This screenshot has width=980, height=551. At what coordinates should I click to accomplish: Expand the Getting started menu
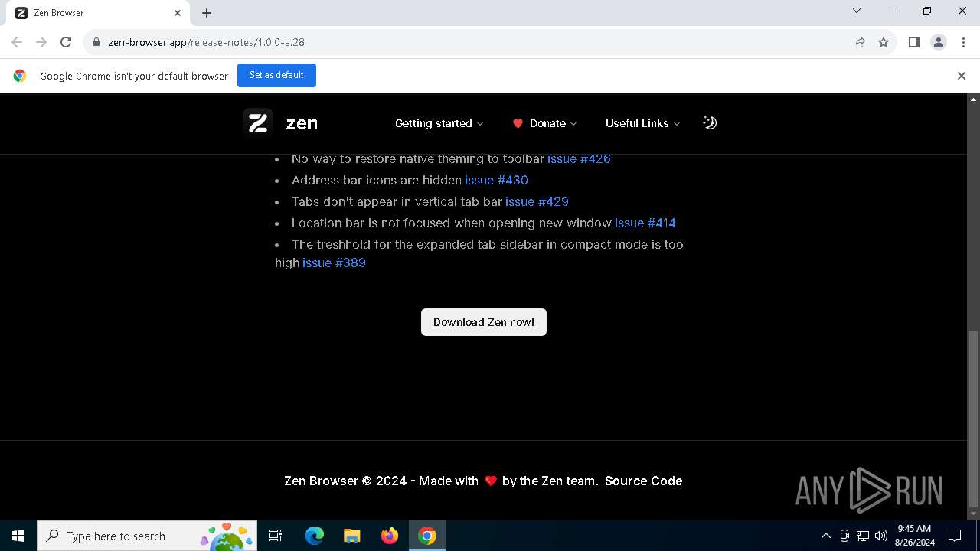[439, 123]
